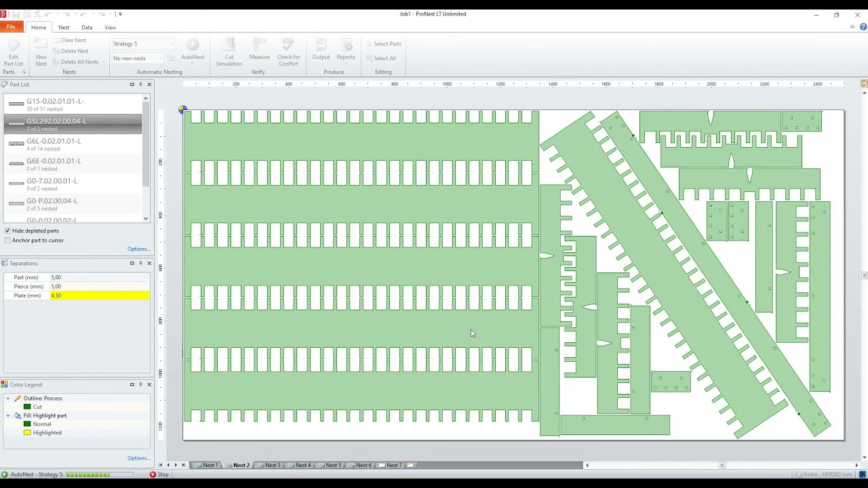
Task: Click the Highlighted yellow swatch
Action: [x=27, y=432]
